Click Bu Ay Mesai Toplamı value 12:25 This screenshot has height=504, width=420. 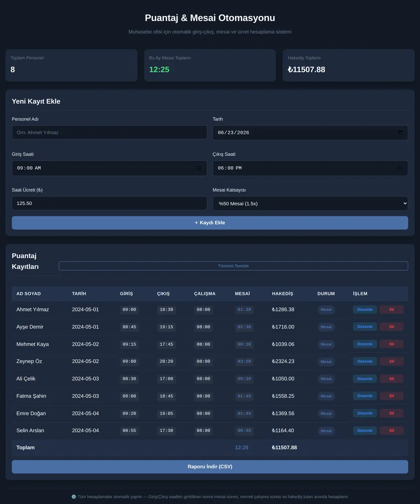(x=159, y=70)
